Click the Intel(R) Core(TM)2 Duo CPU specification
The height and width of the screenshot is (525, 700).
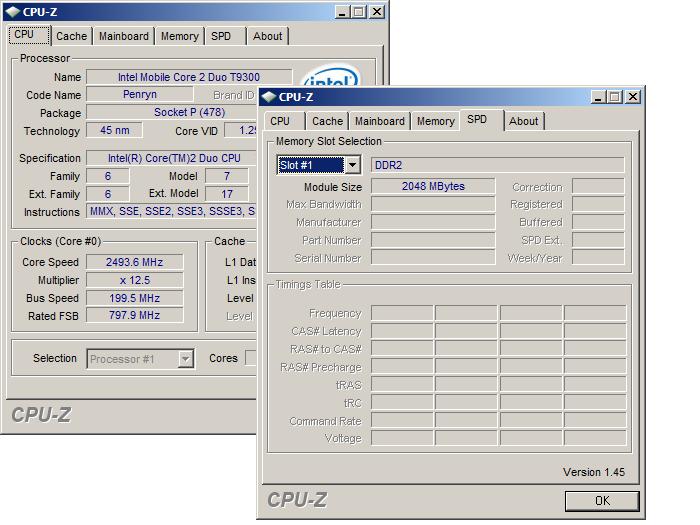pos(172,158)
